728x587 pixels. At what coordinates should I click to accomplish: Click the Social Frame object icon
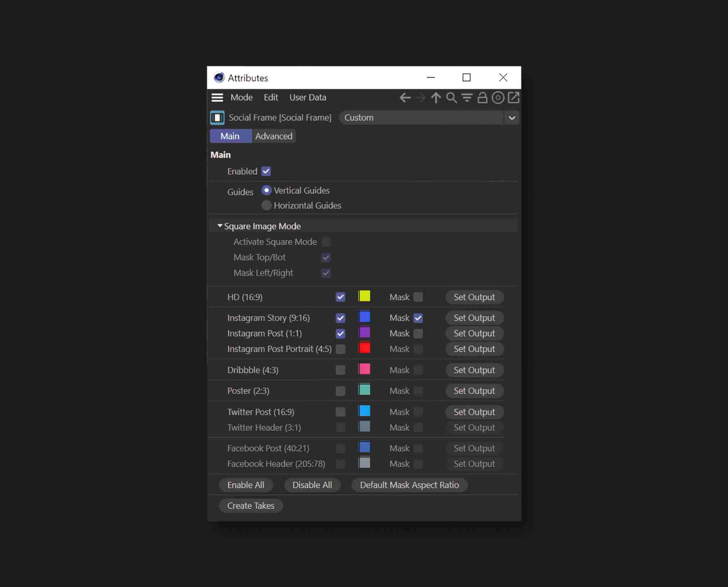[217, 117]
